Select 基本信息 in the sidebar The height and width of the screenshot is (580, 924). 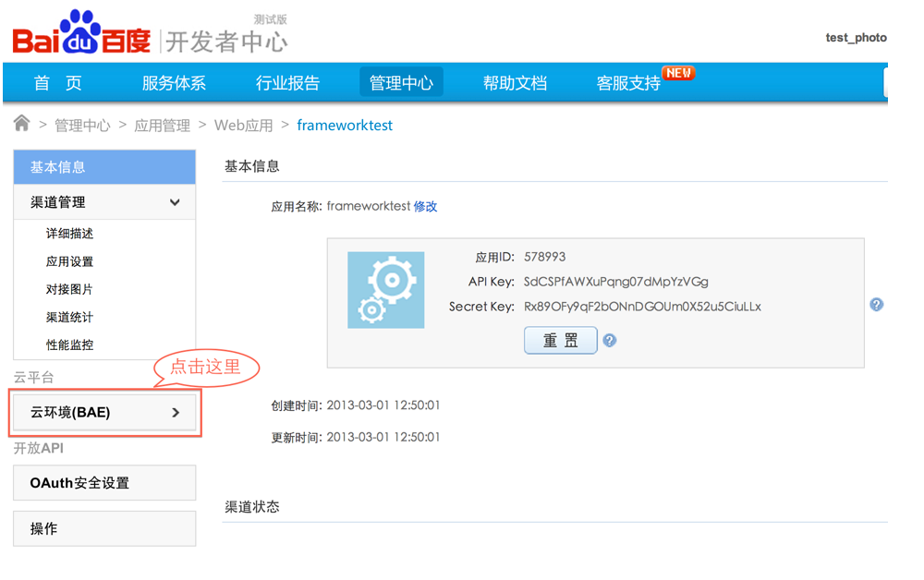[x=104, y=167]
